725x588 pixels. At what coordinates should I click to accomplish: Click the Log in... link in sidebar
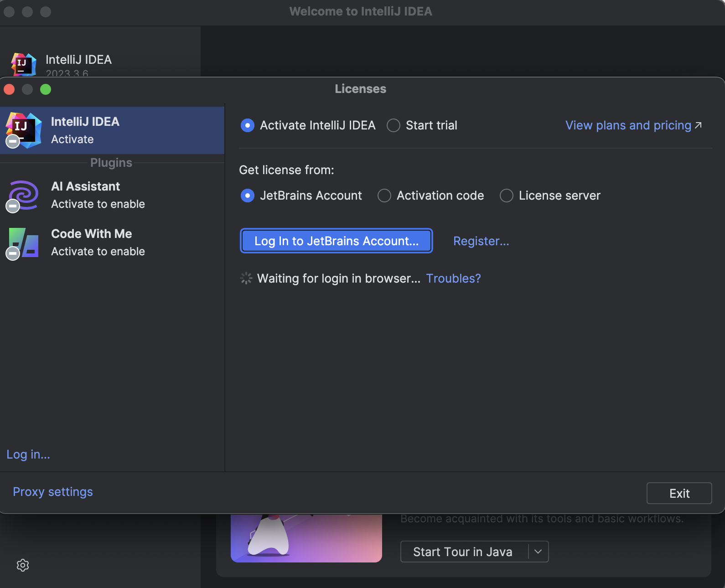pyautogui.click(x=28, y=454)
